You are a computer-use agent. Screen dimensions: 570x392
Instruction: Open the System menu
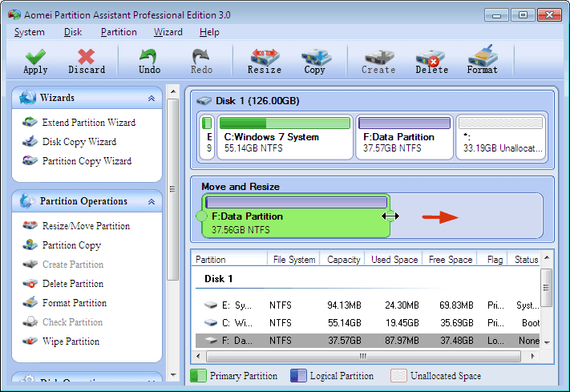29,32
